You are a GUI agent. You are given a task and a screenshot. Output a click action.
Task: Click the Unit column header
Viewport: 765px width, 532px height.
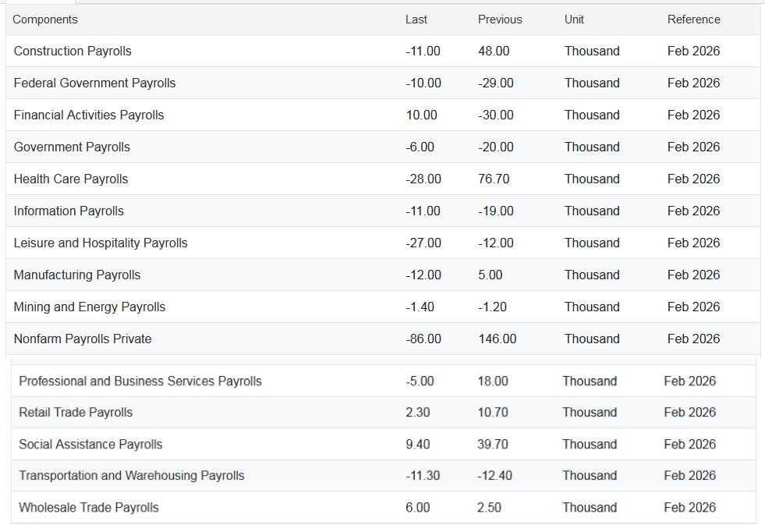574,20
